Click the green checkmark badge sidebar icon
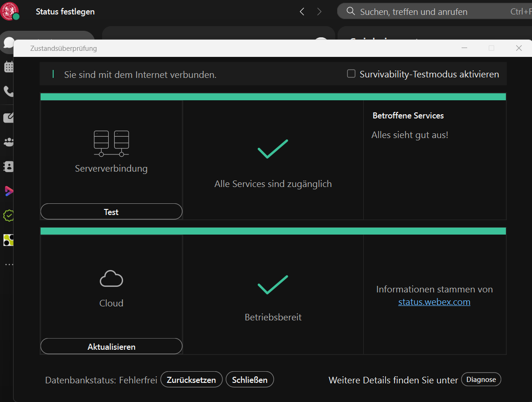This screenshot has width=532, height=402. click(x=8, y=215)
